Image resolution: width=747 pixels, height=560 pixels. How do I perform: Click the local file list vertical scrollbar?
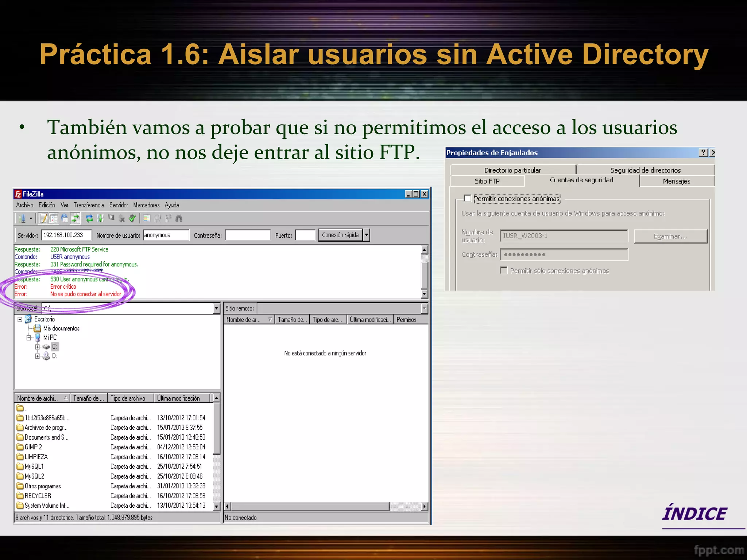click(x=217, y=452)
